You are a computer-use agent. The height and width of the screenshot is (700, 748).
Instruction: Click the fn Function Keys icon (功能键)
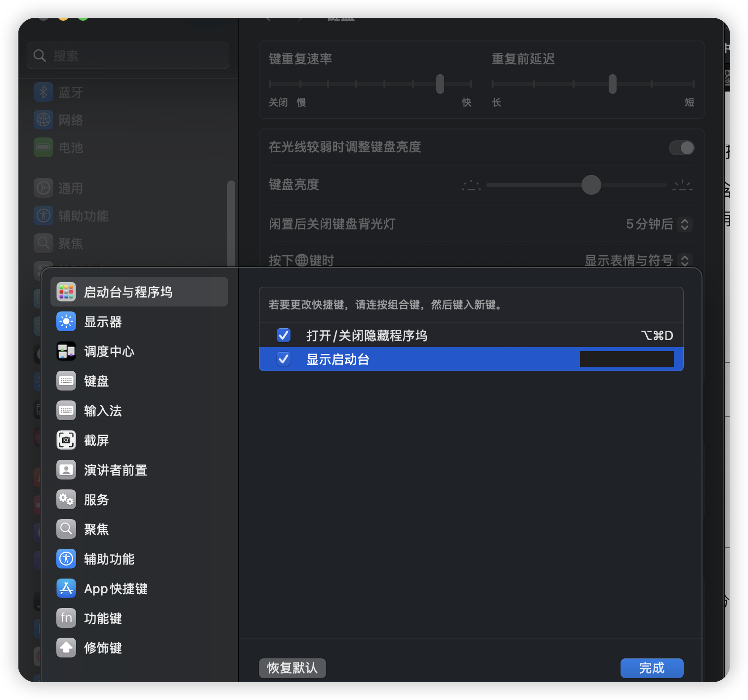point(66,618)
